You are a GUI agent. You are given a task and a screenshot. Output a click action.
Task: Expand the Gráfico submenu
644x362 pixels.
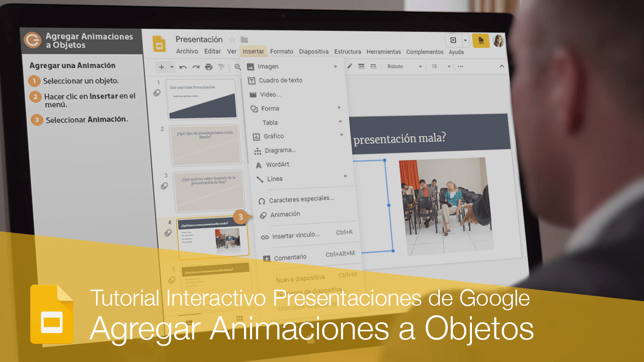point(298,136)
